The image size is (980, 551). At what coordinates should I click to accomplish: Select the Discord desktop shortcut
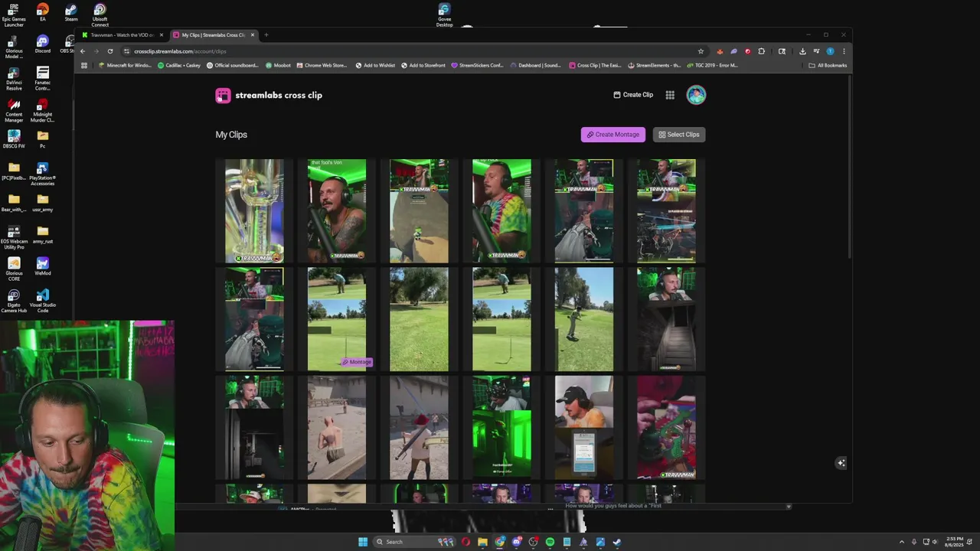[x=43, y=44]
